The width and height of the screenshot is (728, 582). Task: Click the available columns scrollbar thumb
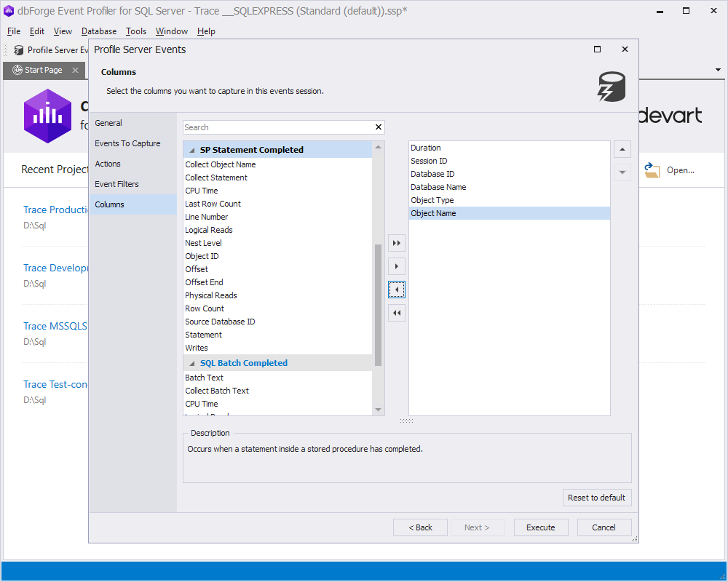378,305
